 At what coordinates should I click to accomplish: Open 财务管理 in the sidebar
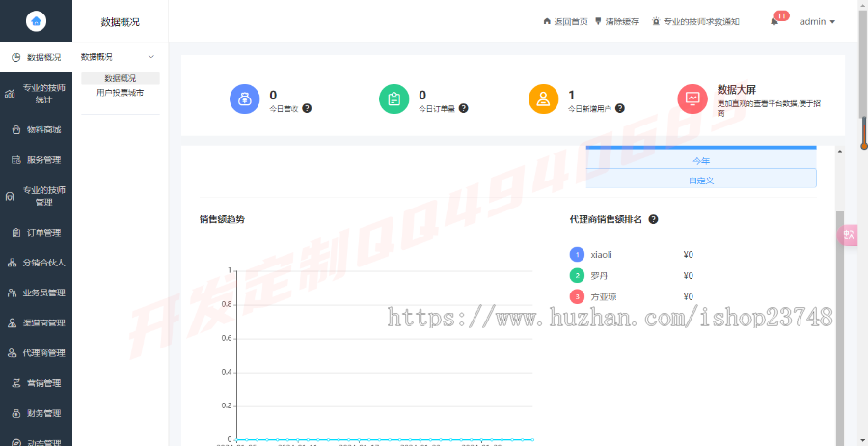36,413
